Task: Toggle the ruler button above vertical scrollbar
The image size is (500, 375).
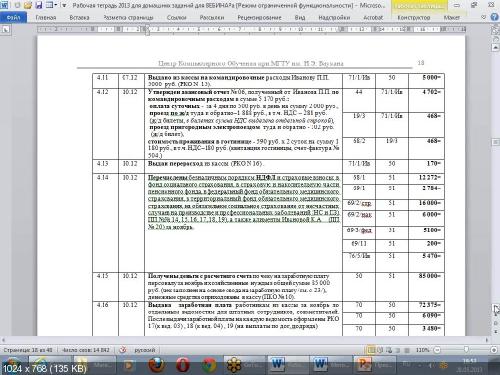Action: click(x=495, y=30)
